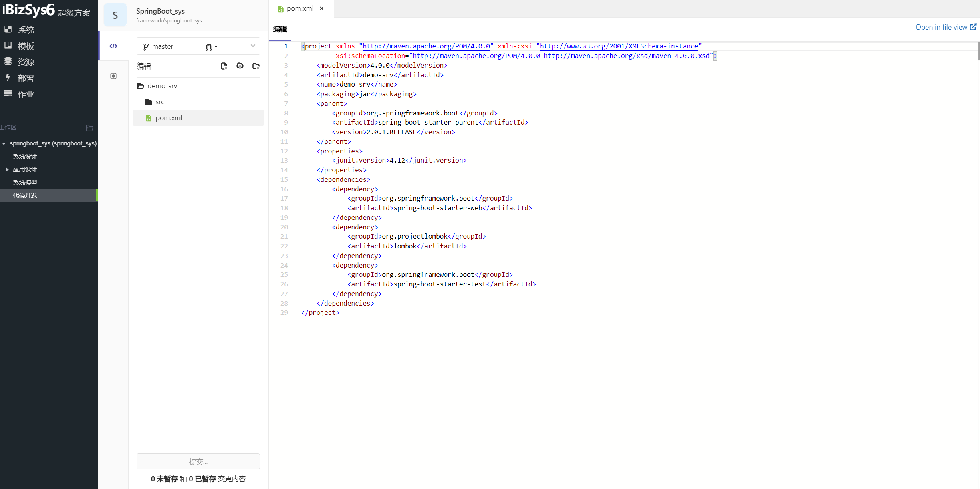Open the src folder

coord(160,102)
